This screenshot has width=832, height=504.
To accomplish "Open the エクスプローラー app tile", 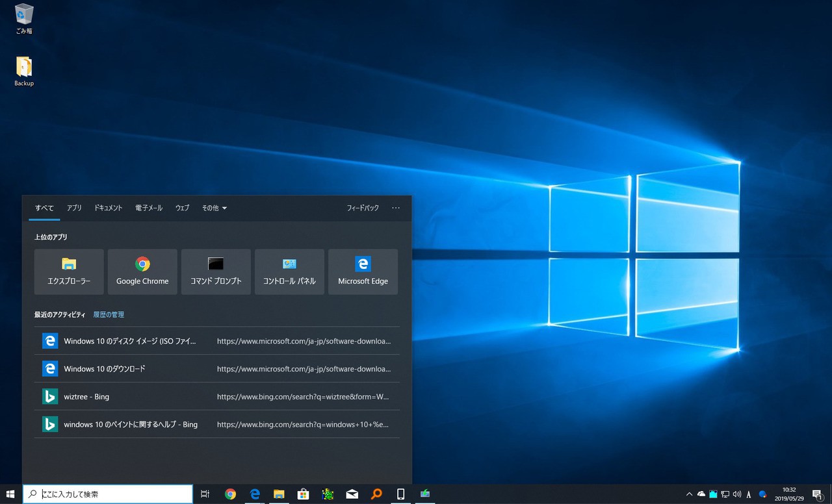I will coord(69,271).
